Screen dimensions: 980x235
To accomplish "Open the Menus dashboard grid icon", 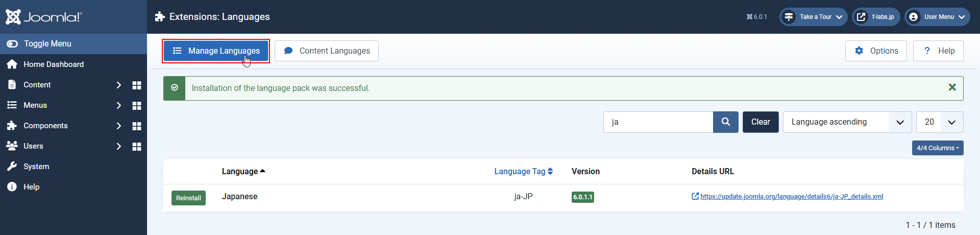I will [x=137, y=105].
